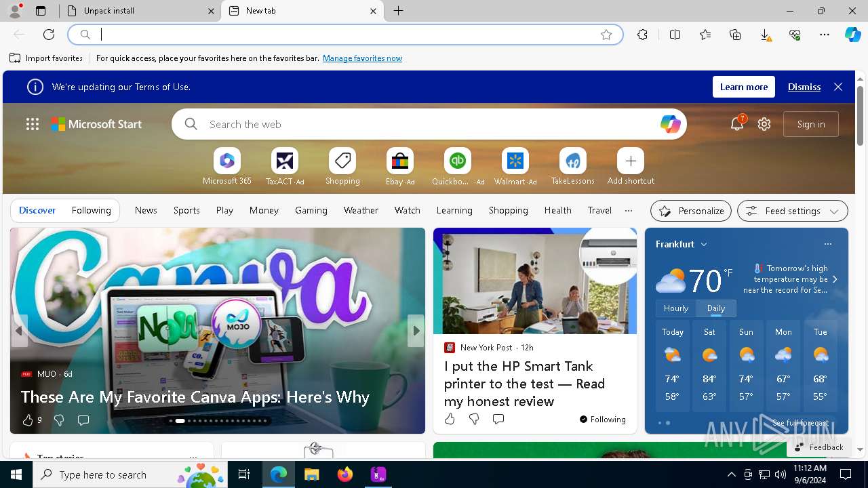Image resolution: width=868 pixels, height=488 pixels.
Task: Open Edge Extensions puzzle icon
Action: 642,35
